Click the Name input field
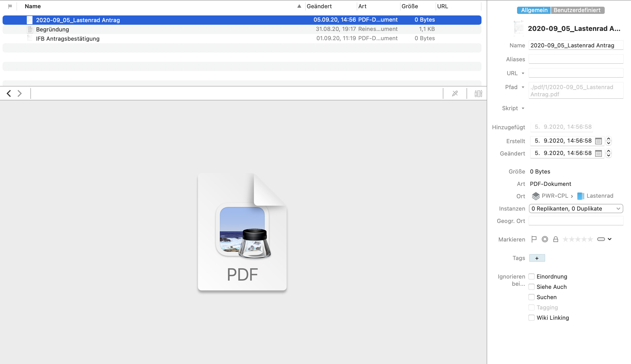Screen dimensions: 631x364 (576, 45)
